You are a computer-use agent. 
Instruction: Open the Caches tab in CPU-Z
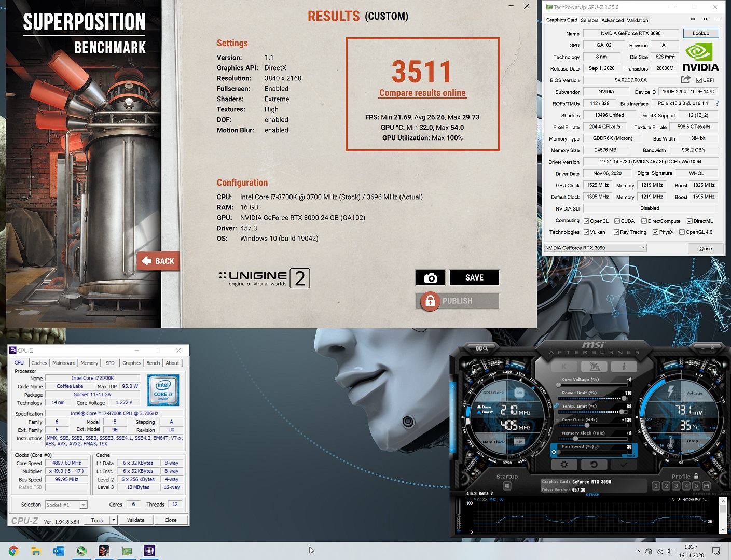point(39,363)
